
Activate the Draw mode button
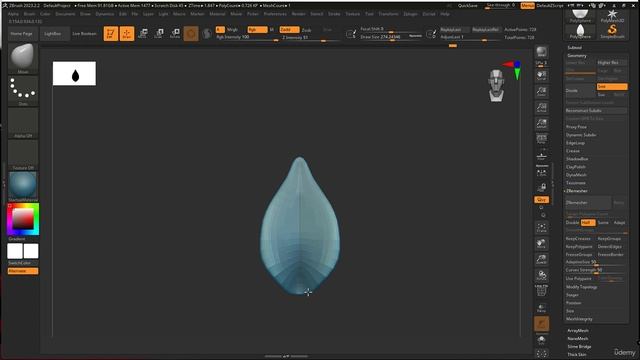pyautogui.click(x=127, y=33)
